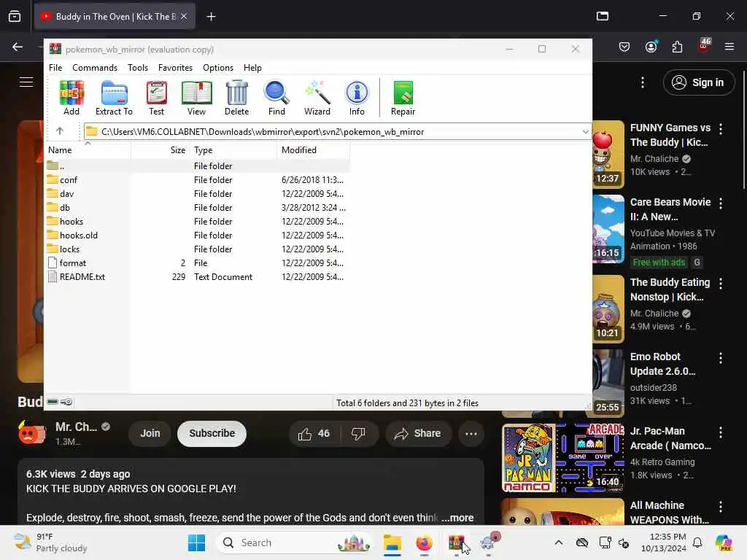The image size is (747, 560).
Task: Click the Pocket save icon in browser toolbar
Action: tap(624, 47)
